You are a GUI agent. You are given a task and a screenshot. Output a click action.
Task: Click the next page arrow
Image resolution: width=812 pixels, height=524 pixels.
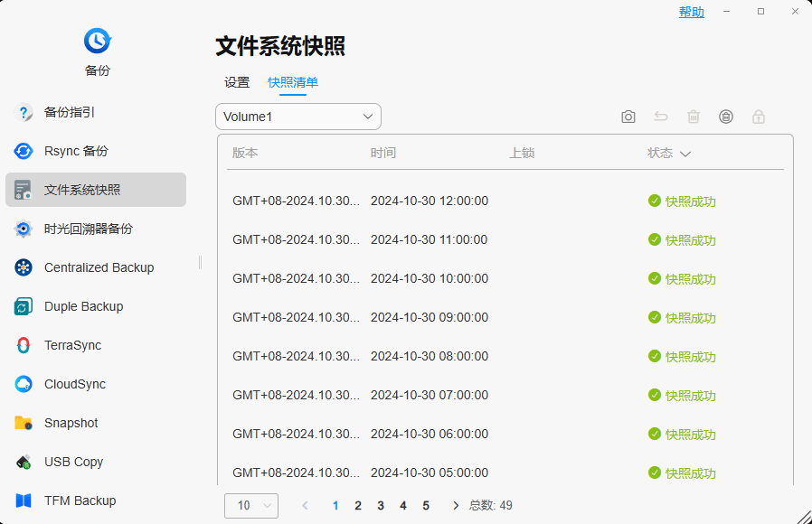point(456,505)
